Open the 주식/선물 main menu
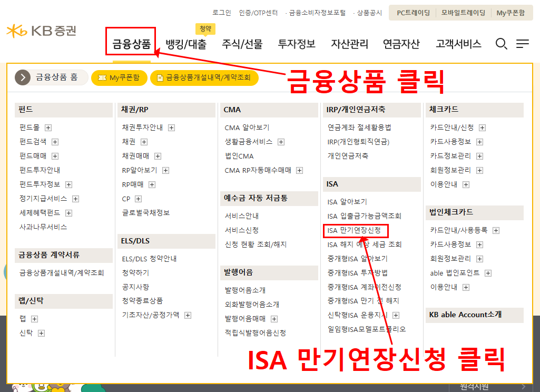The height and width of the screenshot is (392, 540). click(x=242, y=44)
